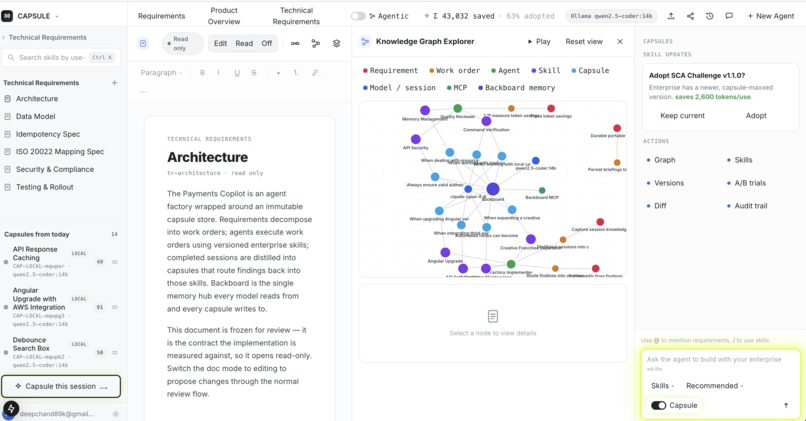The width and height of the screenshot is (806, 421).
Task: Click the Capsule this session button
Action: [x=61, y=387]
